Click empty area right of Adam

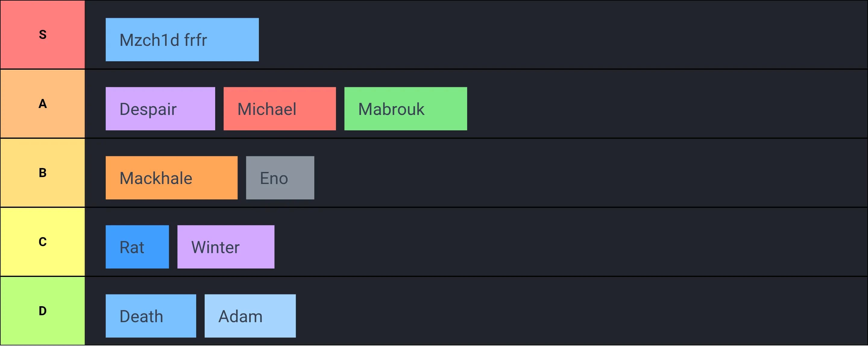pos(539,311)
